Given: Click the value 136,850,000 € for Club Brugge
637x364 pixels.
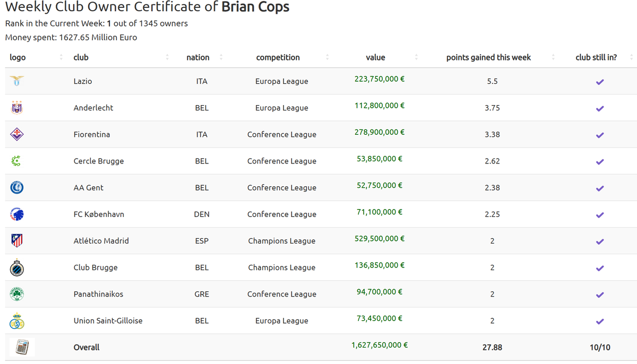Looking at the screenshot, I should tap(380, 265).
